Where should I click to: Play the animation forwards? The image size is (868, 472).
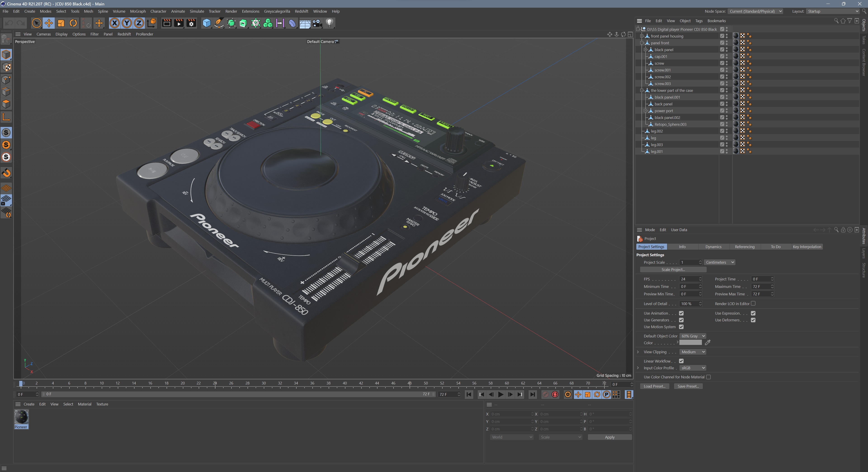click(500, 394)
